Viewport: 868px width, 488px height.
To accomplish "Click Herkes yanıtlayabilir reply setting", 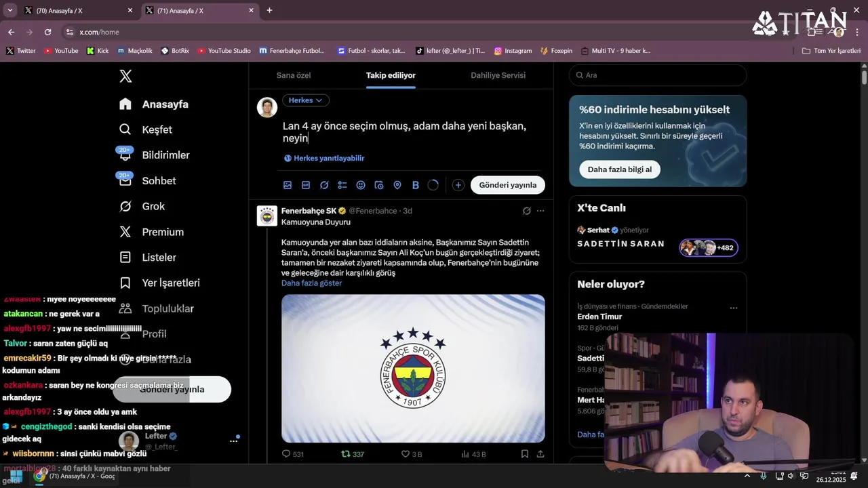I will (x=324, y=158).
